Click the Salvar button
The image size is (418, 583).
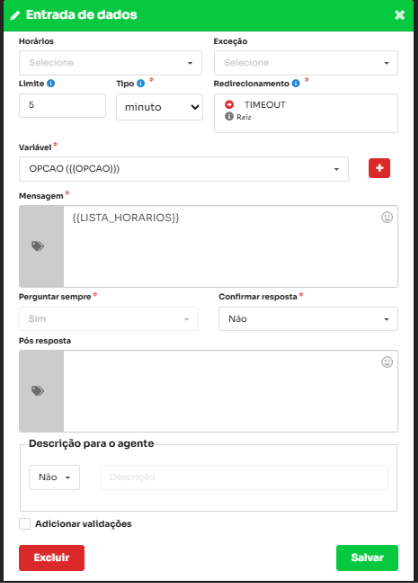tap(367, 558)
